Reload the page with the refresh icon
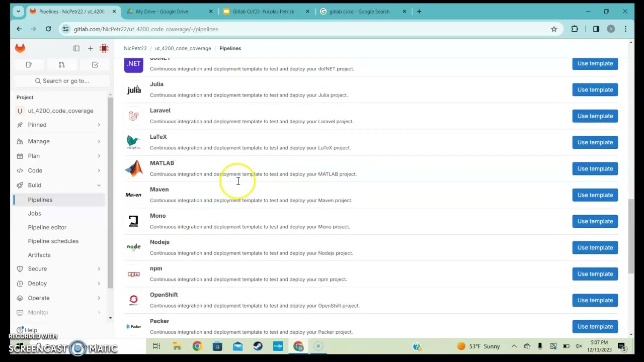 (x=48, y=29)
